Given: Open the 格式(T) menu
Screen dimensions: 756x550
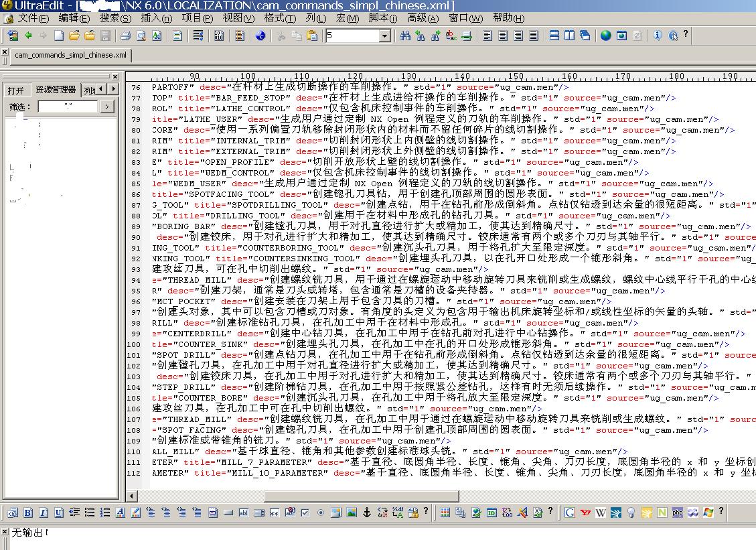Looking at the screenshot, I should [x=280, y=18].
